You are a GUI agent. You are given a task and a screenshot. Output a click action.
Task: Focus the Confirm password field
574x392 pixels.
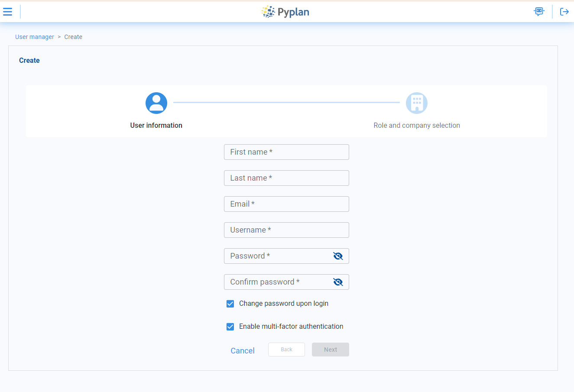pos(277,282)
